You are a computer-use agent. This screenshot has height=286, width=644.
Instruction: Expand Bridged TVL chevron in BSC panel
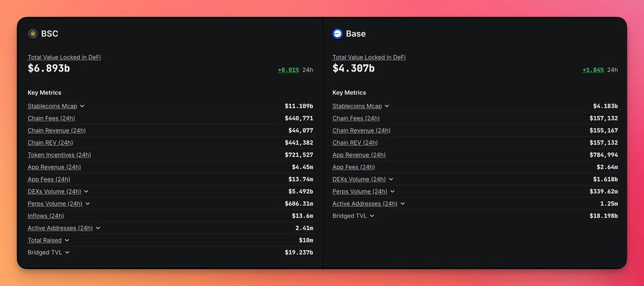[x=67, y=253]
